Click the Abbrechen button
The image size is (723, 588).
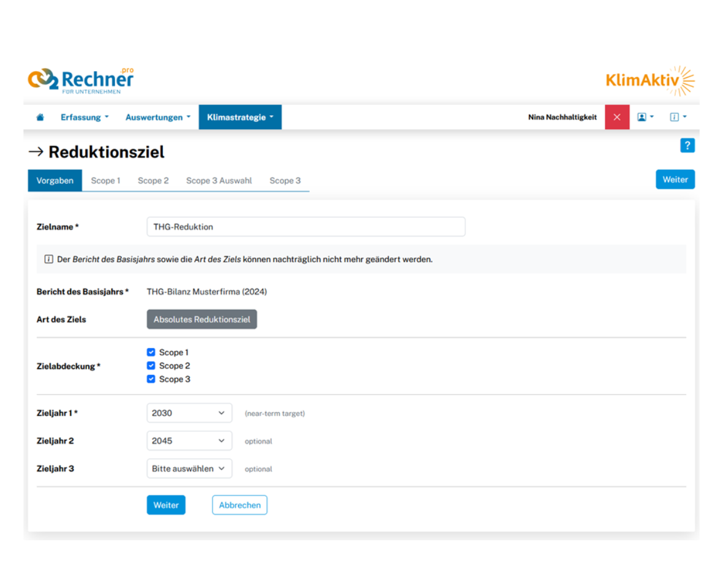click(239, 505)
